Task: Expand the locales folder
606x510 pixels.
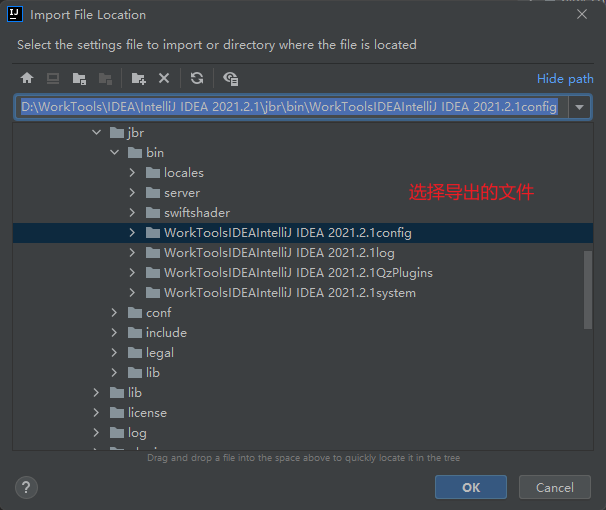Action: (x=132, y=173)
